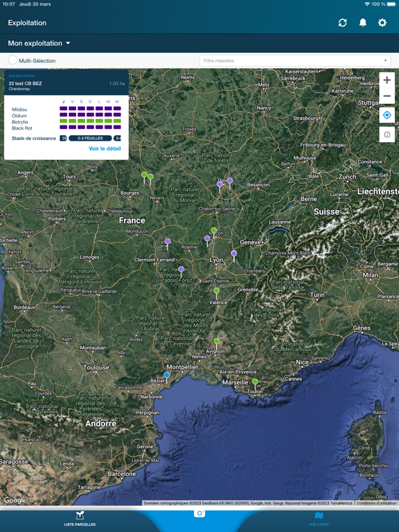Select the green pin above Valence
This screenshot has width=399, height=532.
click(216, 292)
